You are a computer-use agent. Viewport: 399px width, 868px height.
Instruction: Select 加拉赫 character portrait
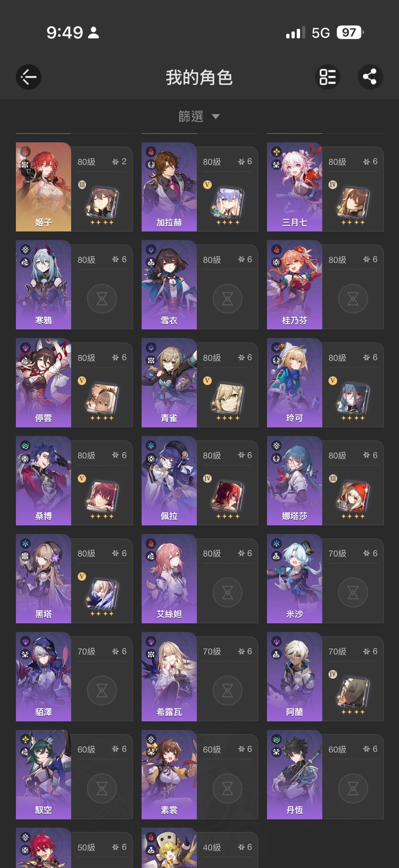(x=169, y=187)
